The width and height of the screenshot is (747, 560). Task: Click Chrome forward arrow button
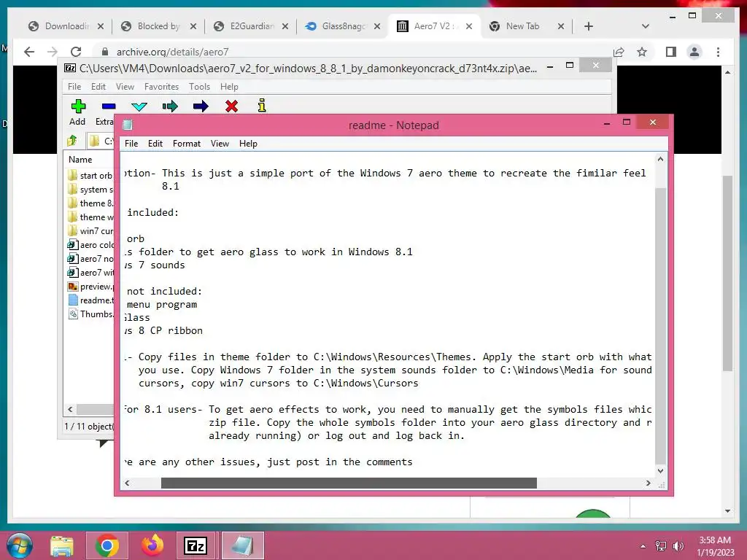coord(53,52)
